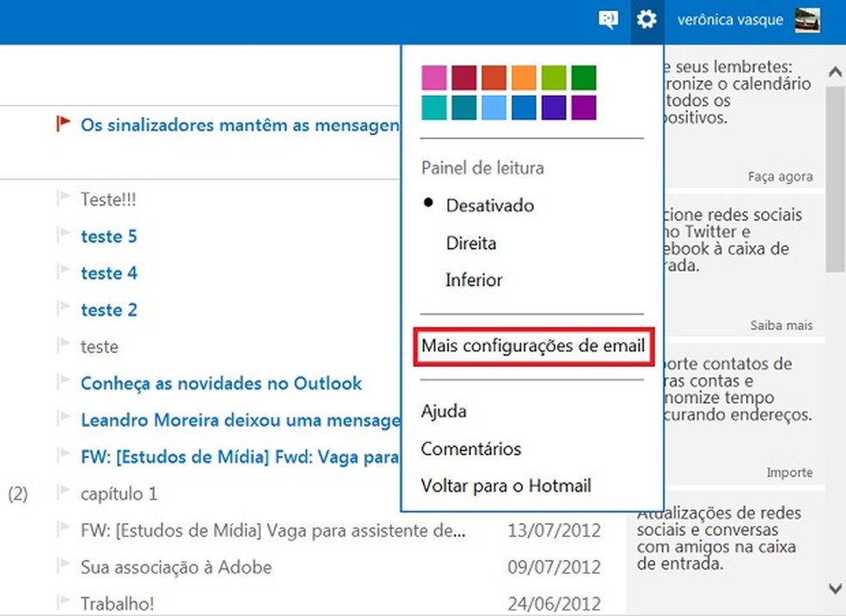Open the Ajuda menu entry

click(x=444, y=411)
